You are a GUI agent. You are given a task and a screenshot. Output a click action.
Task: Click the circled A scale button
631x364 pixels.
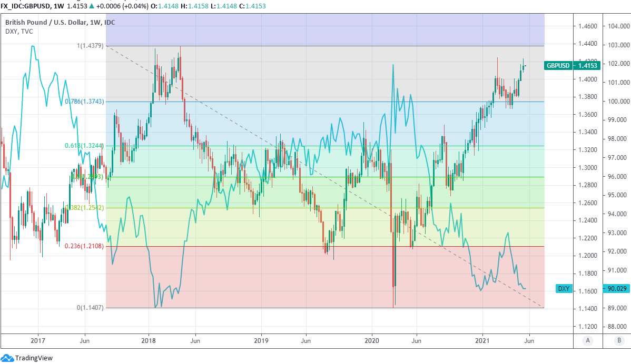587,341
